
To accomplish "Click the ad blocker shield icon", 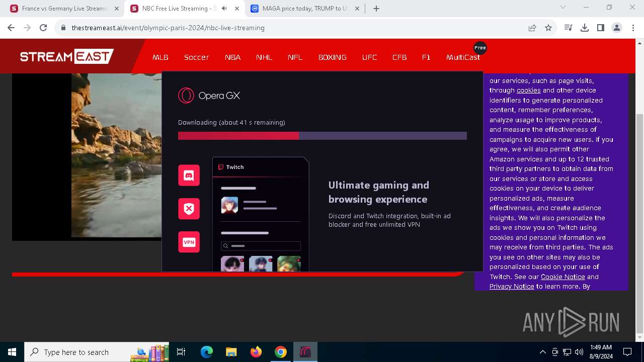I will pyautogui.click(x=189, y=209).
